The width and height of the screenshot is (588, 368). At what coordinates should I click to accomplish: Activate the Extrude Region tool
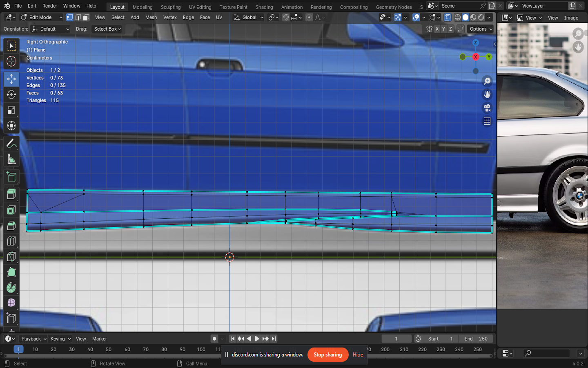tap(11, 194)
